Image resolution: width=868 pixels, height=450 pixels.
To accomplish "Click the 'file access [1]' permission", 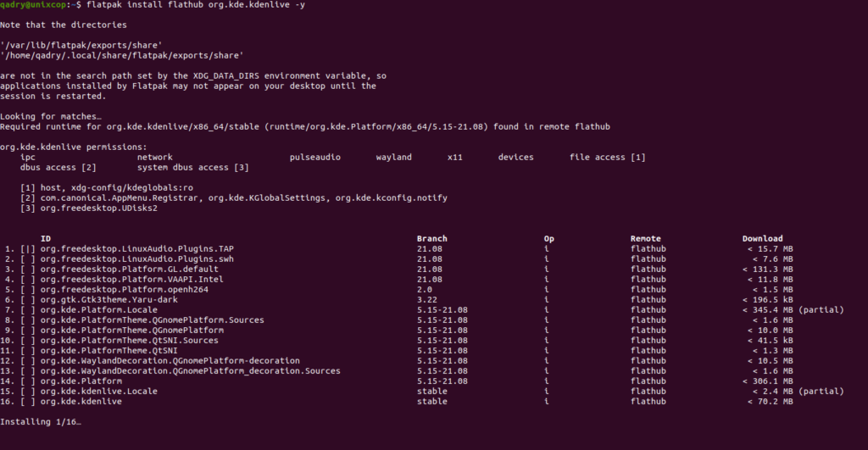I will click(x=607, y=157).
